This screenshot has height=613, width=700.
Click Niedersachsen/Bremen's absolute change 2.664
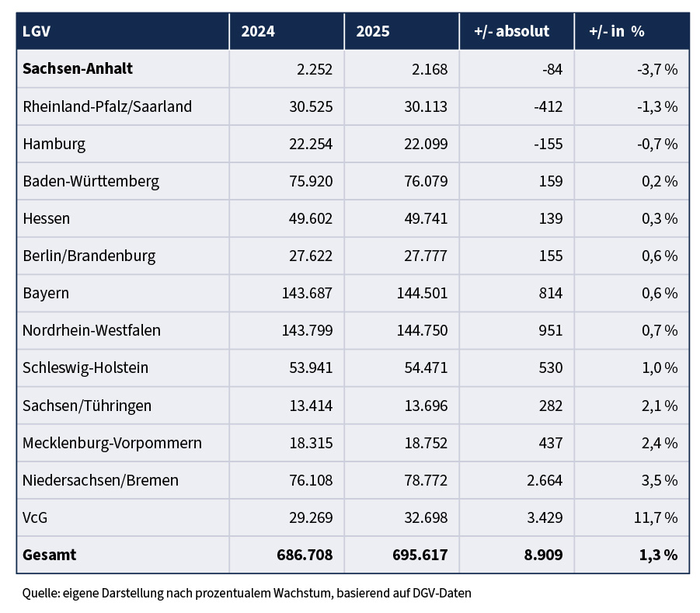(x=543, y=480)
